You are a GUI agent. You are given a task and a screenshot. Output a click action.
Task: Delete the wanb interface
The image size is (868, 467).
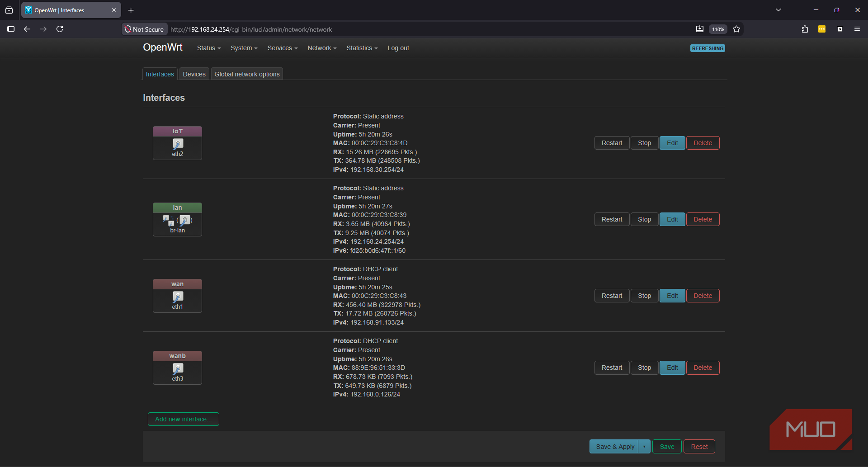pos(703,368)
